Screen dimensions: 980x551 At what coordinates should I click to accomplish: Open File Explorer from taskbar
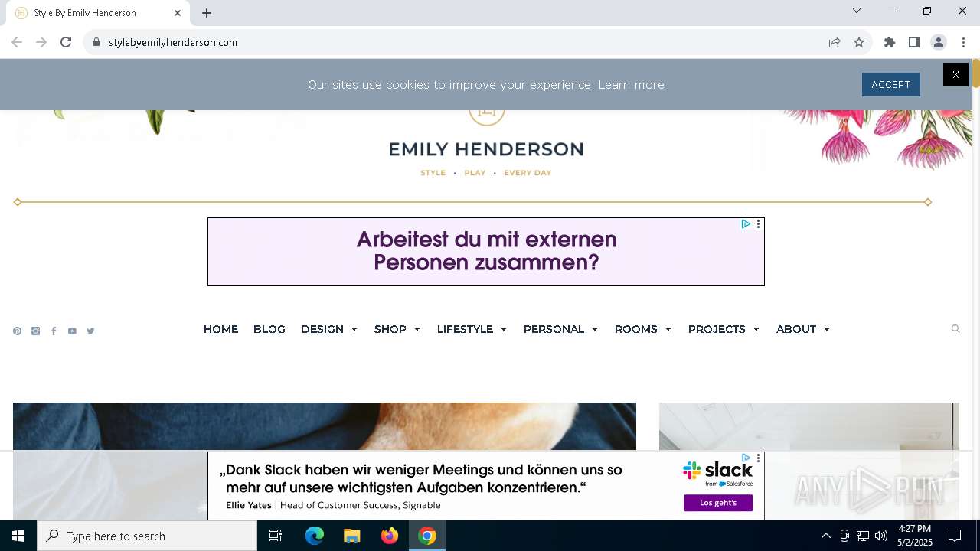click(352, 536)
